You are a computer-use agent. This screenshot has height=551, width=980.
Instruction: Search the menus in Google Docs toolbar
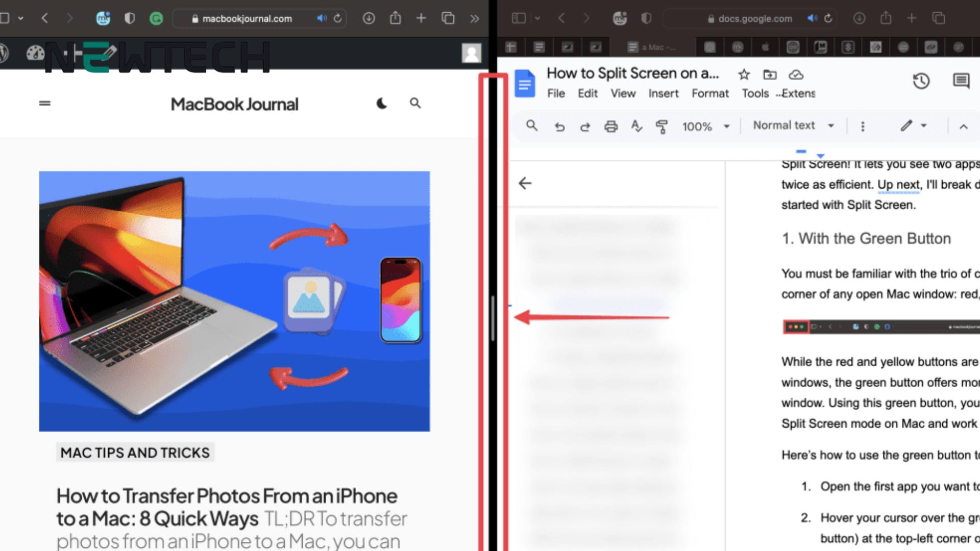[532, 126]
